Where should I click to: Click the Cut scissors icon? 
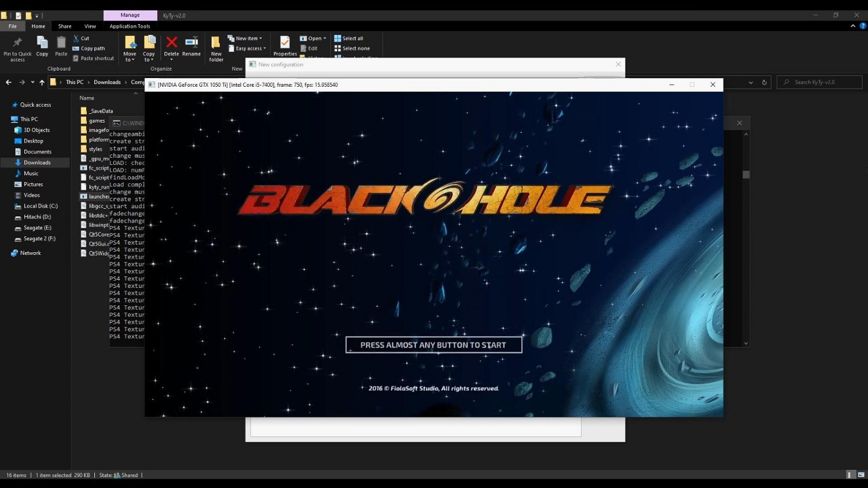pos(76,38)
